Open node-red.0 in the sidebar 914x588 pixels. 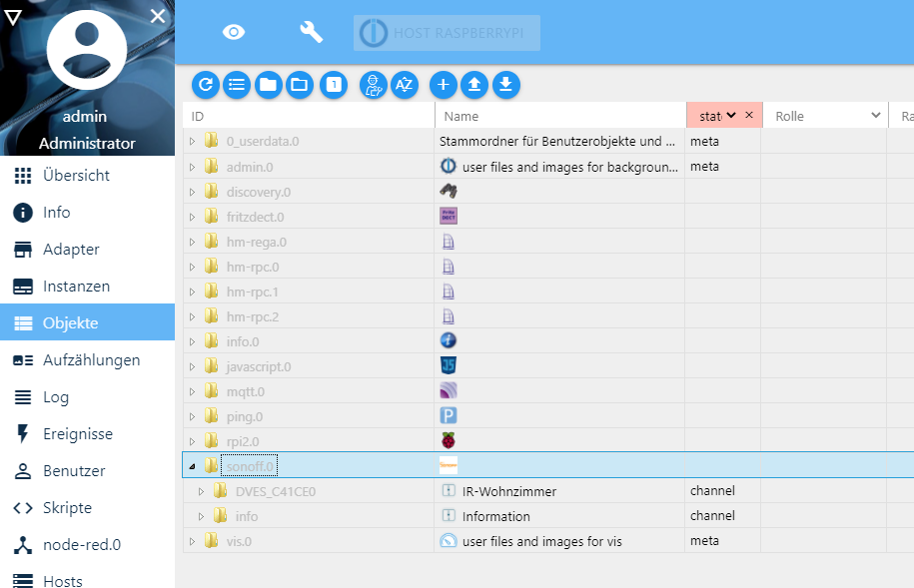[x=88, y=544]
